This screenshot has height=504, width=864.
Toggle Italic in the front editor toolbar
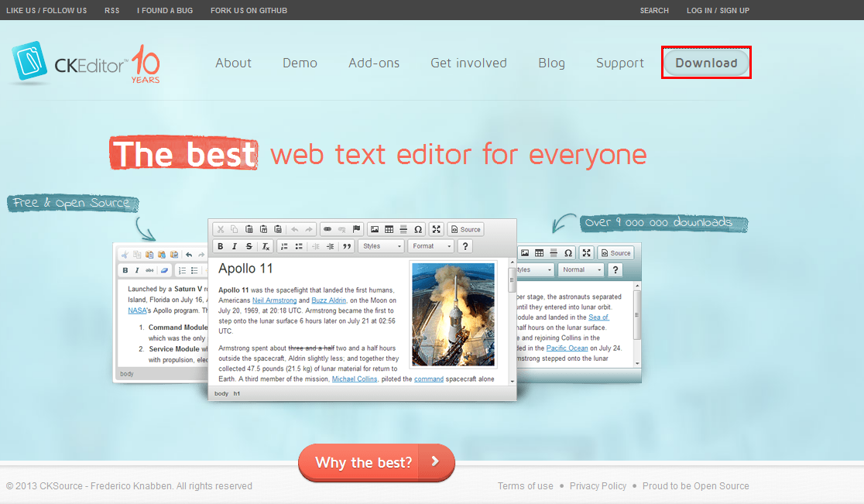click(x=234, y=246)
